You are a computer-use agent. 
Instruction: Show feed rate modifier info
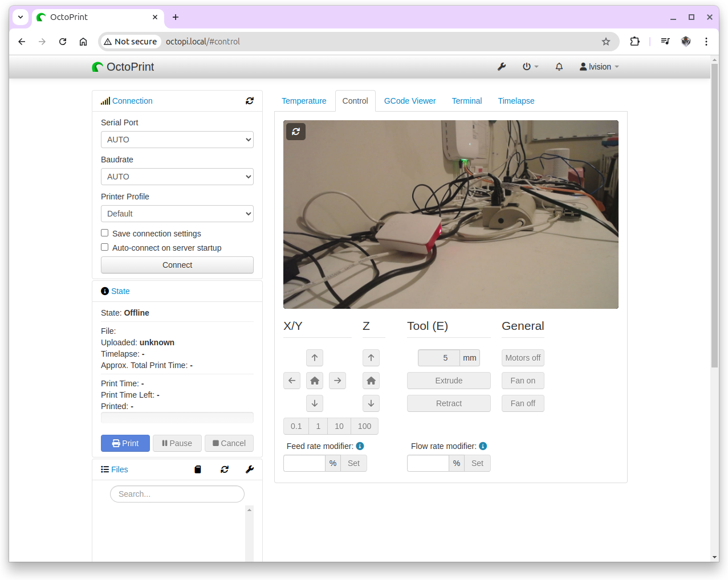360,446
